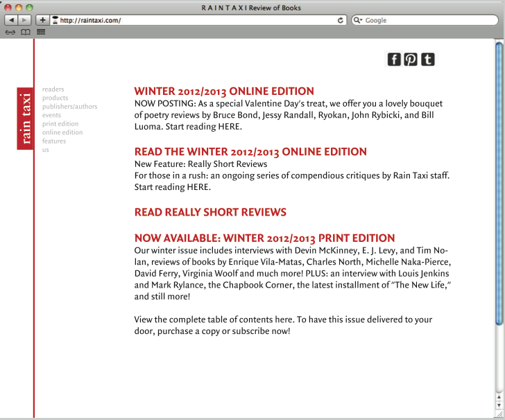Zoom the window with the green button
The height and width of the screenshot is (420, 505).
click(x=29, y=8)
